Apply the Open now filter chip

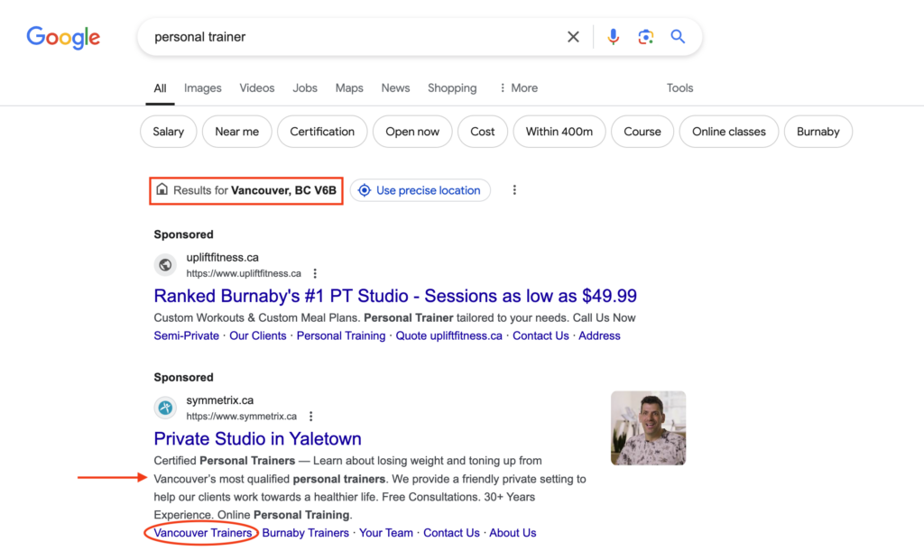[412, 132]
